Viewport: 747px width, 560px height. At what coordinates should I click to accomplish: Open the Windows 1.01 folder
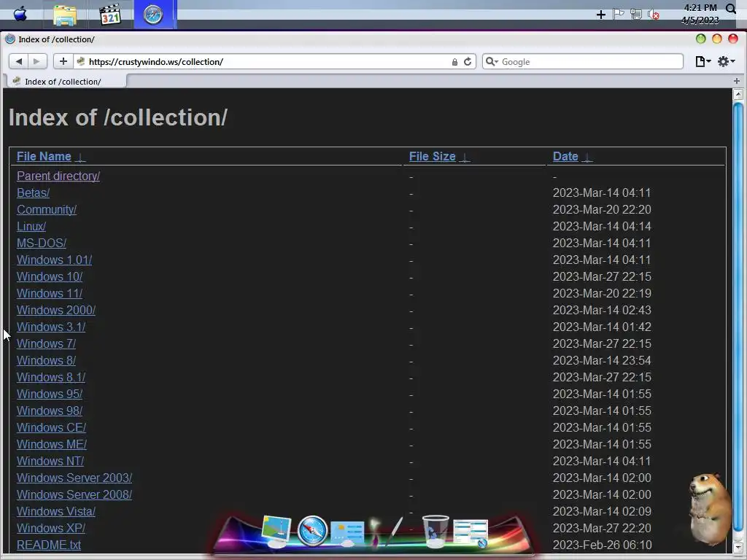(x=54, y=260)
